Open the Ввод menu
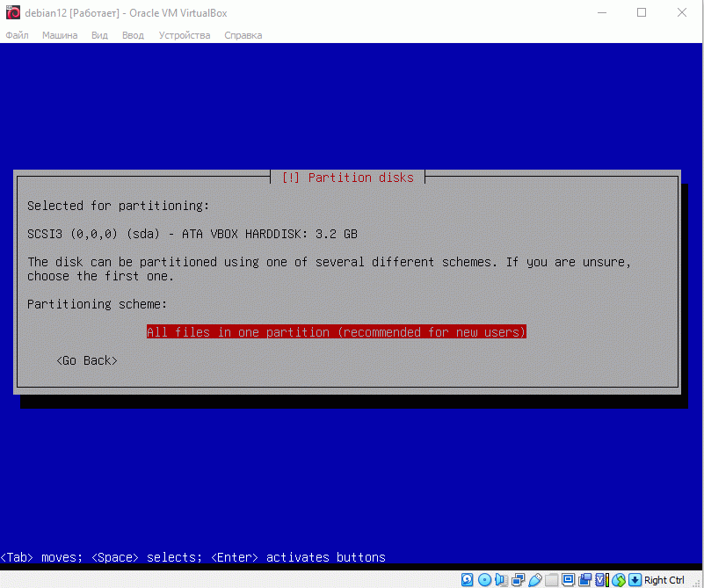 pos(133,35)
